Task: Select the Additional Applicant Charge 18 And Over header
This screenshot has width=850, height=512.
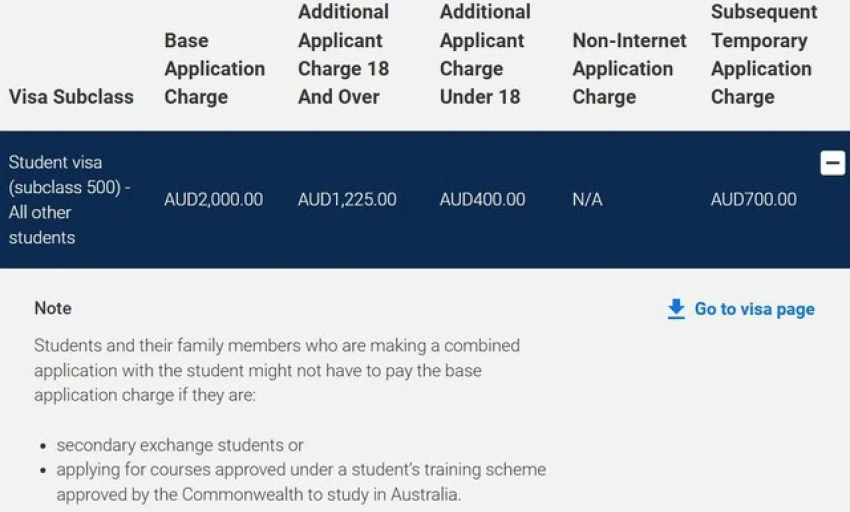Action: tap(344, 54)
